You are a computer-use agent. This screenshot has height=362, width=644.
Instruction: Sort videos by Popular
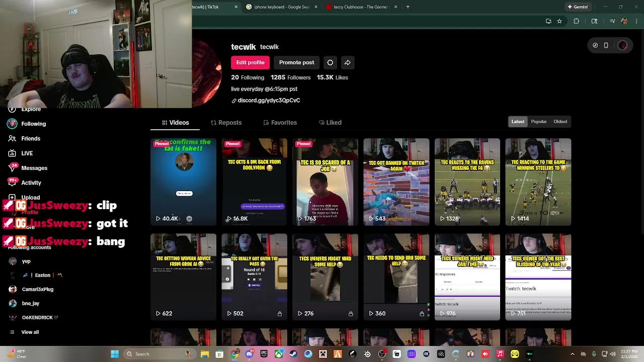[x=539, y=122]
